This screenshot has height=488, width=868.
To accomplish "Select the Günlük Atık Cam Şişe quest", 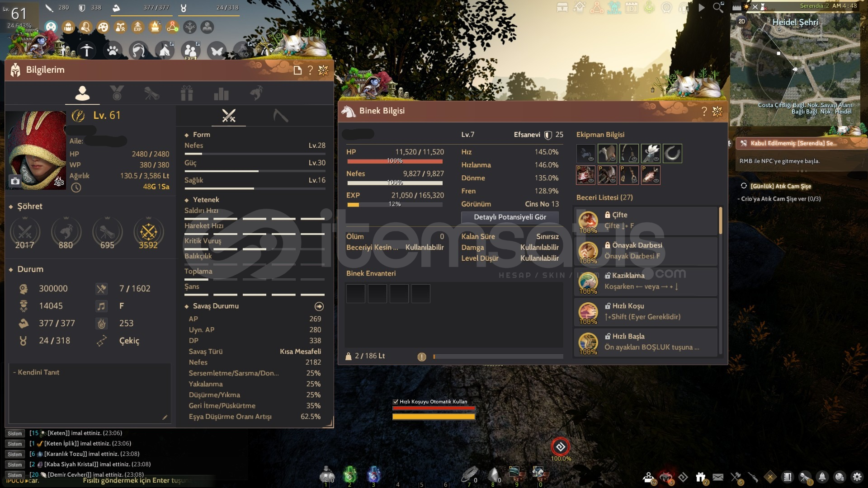I will [781, 186].
